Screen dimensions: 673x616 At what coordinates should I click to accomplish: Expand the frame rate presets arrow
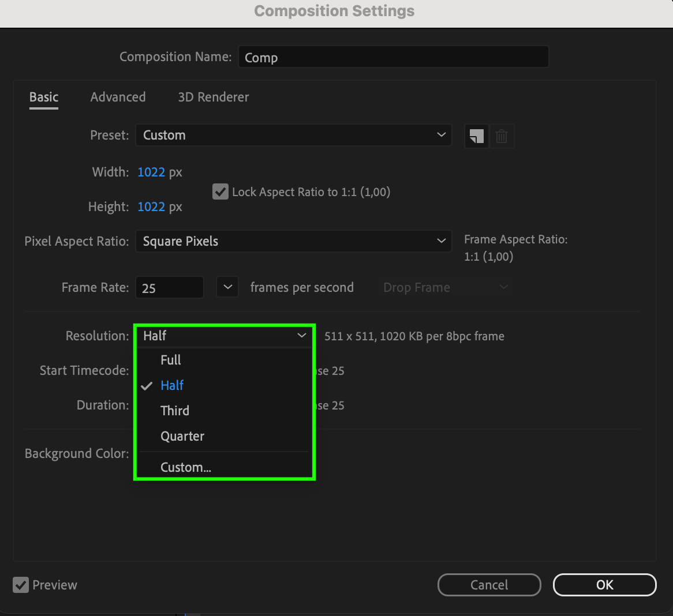click(227, 287)
